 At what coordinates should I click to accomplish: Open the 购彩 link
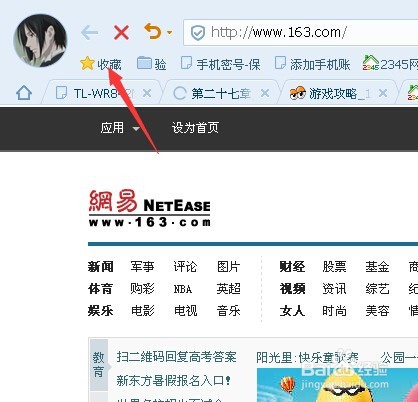(143, 289)
